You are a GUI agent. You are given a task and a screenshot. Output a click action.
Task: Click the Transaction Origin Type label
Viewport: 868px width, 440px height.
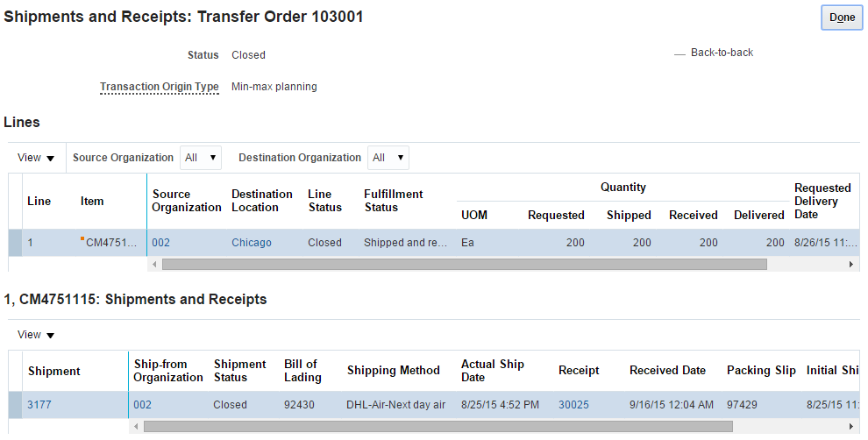point(159,87)
